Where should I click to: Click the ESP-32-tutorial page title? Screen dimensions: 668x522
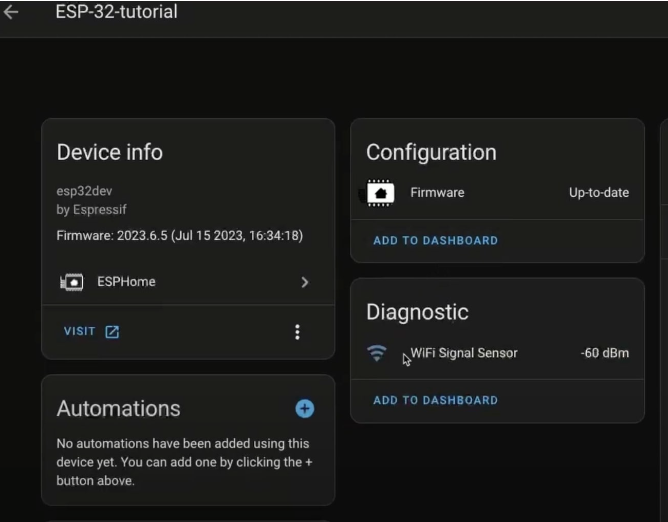(x=116, y=12)
